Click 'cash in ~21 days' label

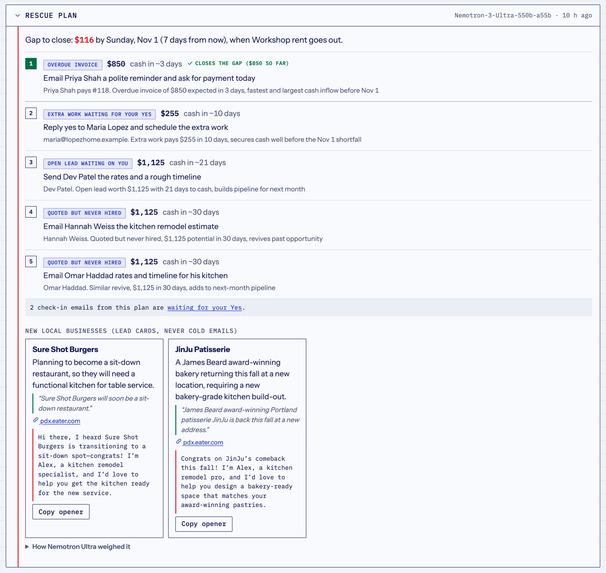[197, 163]
